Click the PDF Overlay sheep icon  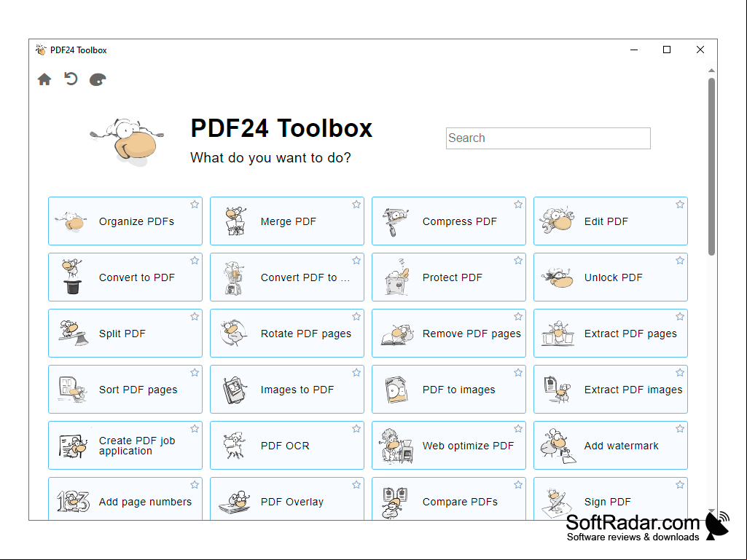click(x=235, y=502)
